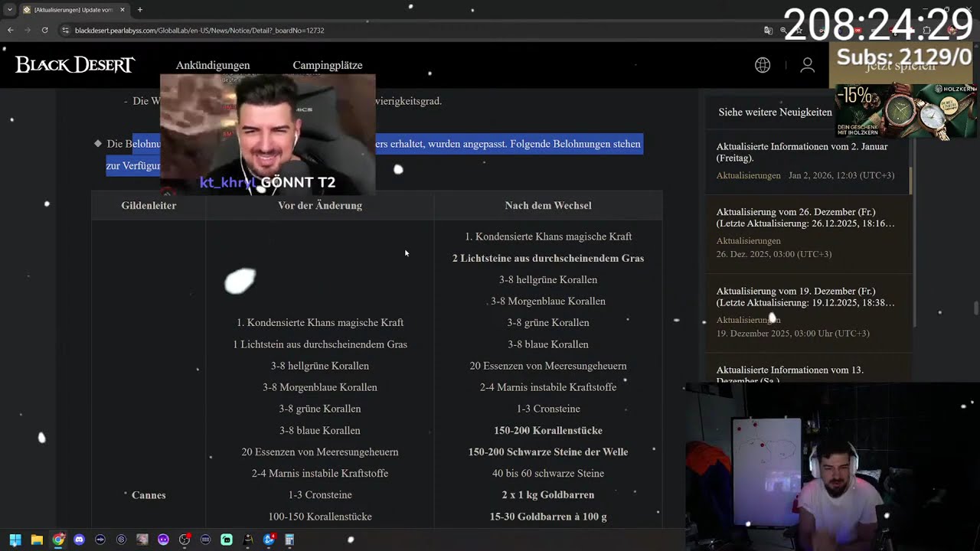Open File Explorer from the taskbar
The height and width of the screenshot is (551, 980).
tap(37, 540)
